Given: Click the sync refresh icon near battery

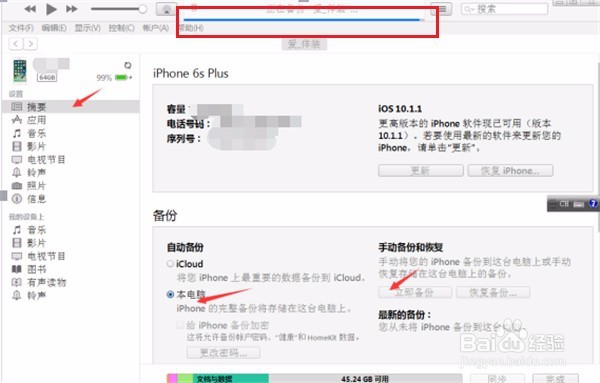Looking at the screenshot, I should point(128,65).
